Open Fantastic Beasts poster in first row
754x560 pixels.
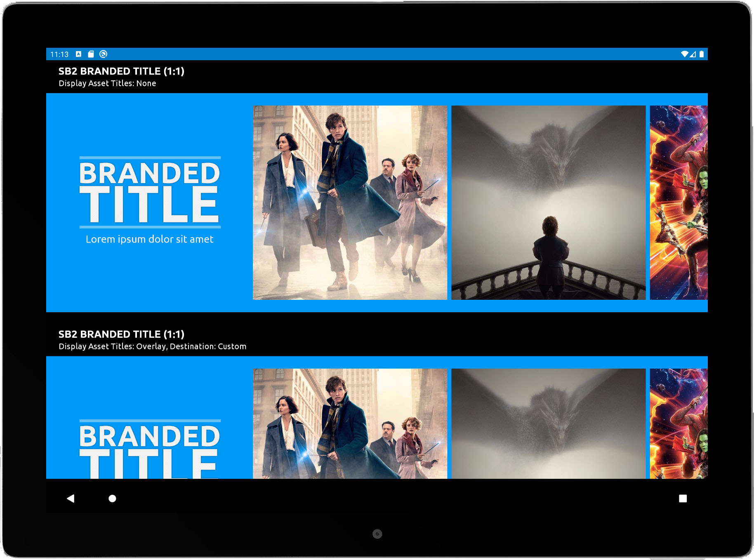coord(350,202)
